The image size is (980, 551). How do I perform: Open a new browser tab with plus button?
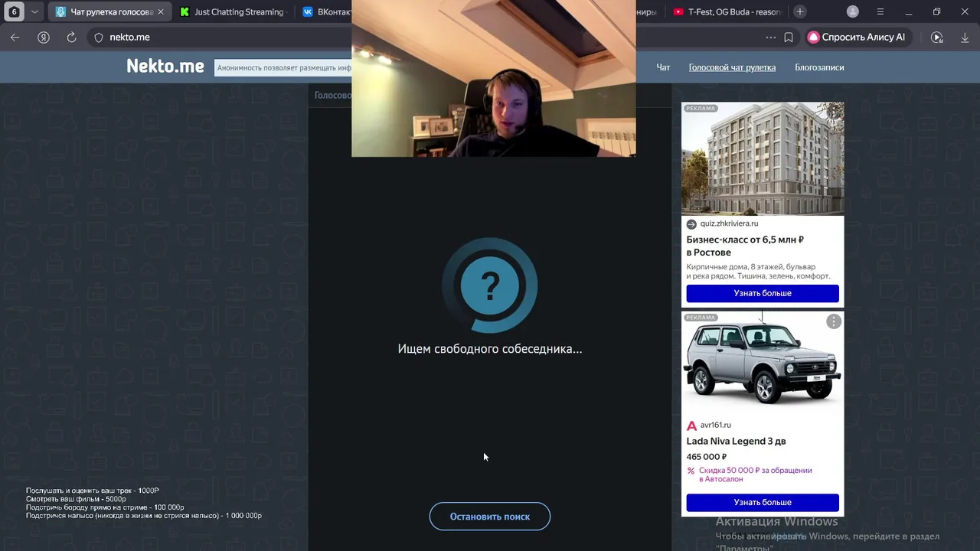coord(800,11)
